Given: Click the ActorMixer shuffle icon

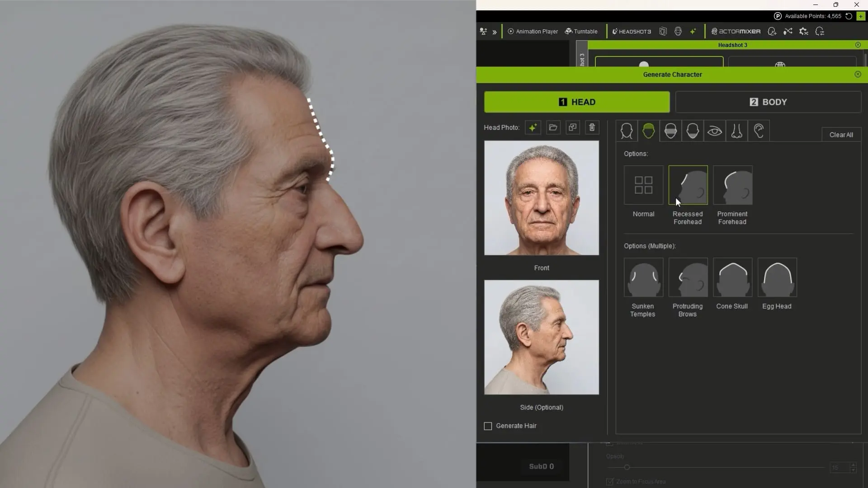Looking at the screenshot, I should [788, 31].
